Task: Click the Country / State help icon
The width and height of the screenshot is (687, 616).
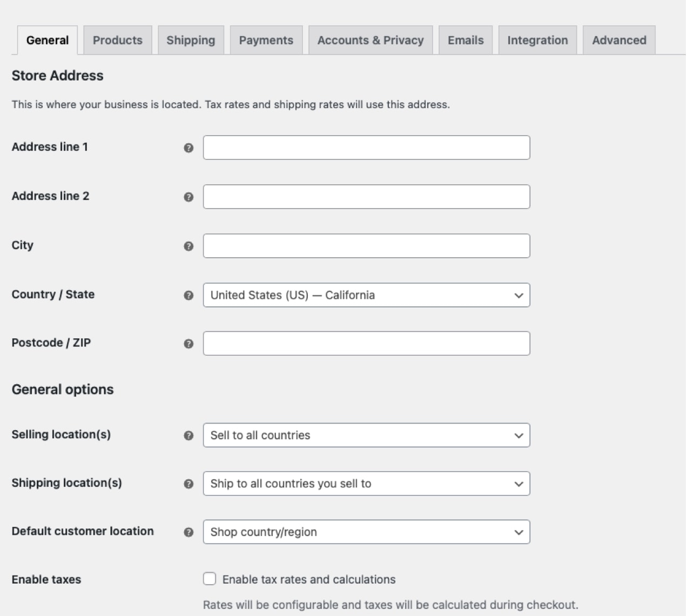Action: 188,296
